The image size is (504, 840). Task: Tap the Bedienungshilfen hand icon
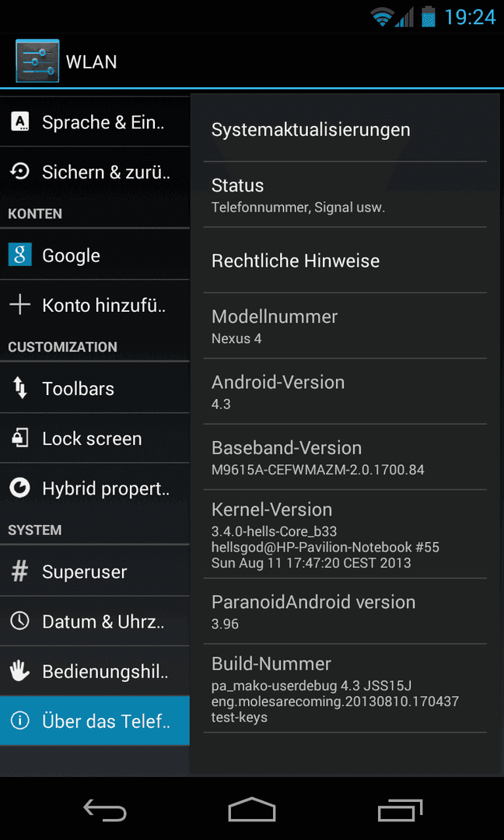(x=19, y=671)
